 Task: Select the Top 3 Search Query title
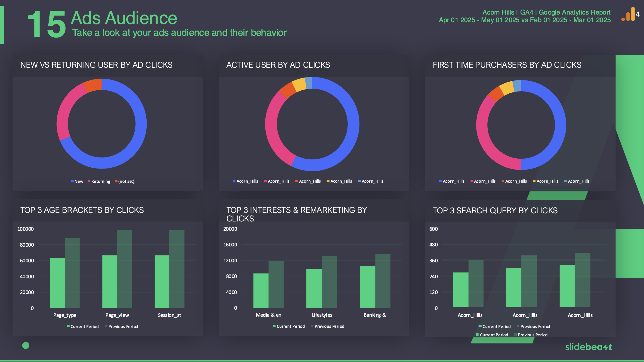[495, 211]
